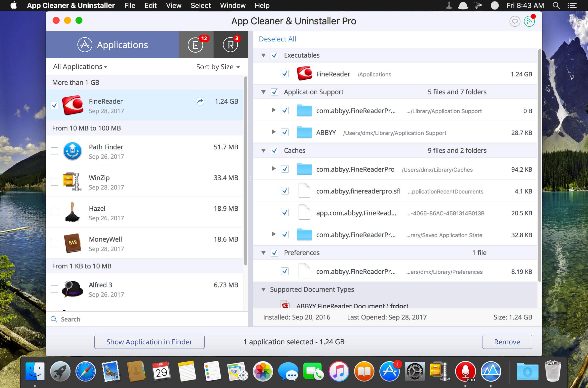
Task: Collapse the Caches section
Action: click(x=263, y=150)
